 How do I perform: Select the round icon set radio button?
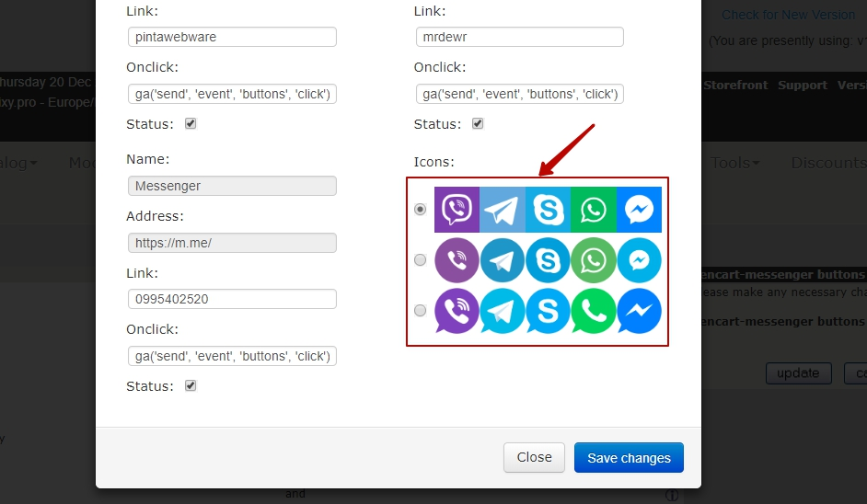(x=421, y=260)
